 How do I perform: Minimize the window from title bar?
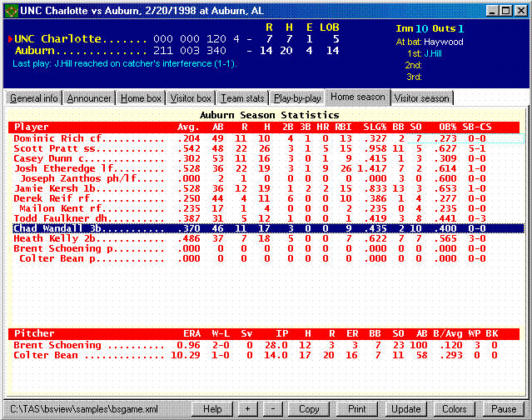point(493,10)
